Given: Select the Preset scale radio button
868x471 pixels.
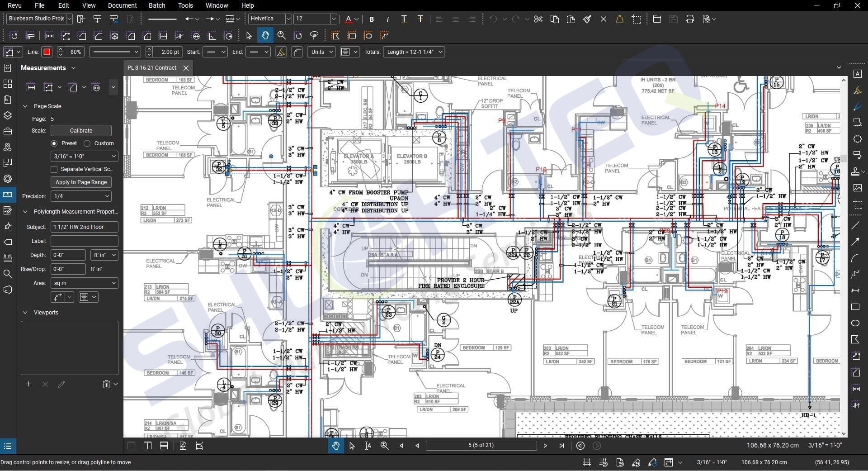Looking at the screenshot, I should pos(54,143).
